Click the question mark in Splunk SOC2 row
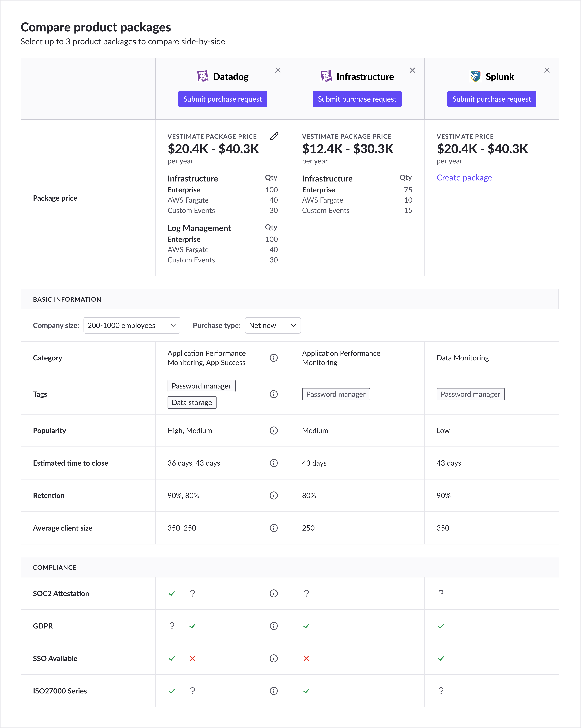 (441, 593)
